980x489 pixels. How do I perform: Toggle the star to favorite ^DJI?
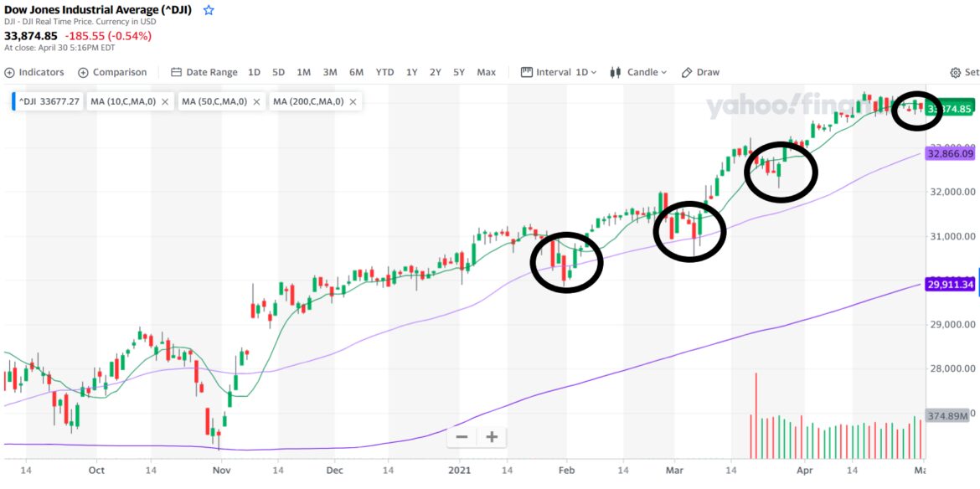coord(207,11)
